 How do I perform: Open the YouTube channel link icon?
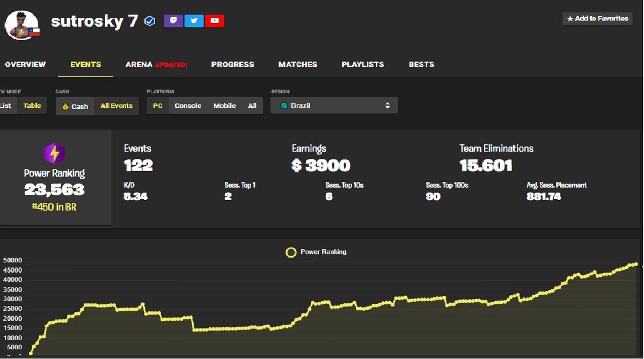(x=215, y=21)
